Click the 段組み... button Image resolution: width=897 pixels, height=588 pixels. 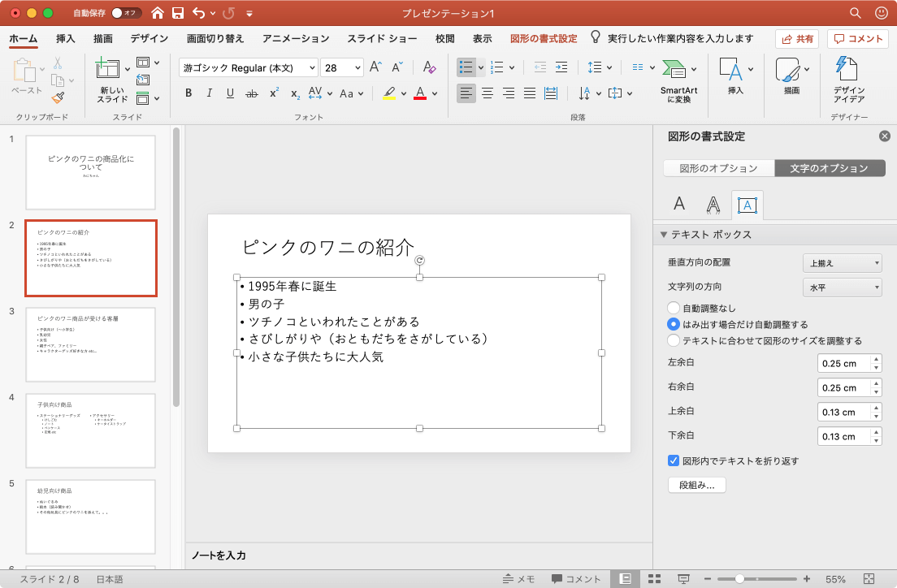pos(696,485)
